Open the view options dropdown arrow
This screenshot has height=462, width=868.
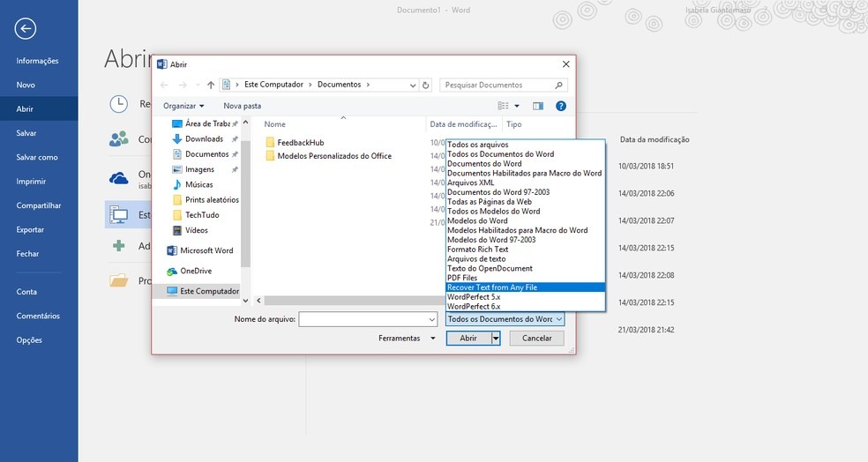pyautogui.click(x=517, y=106)
